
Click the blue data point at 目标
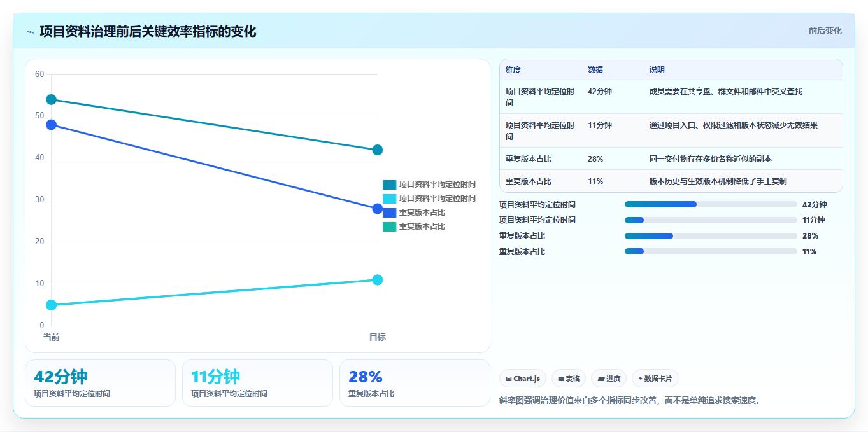[x=377, y=209]
